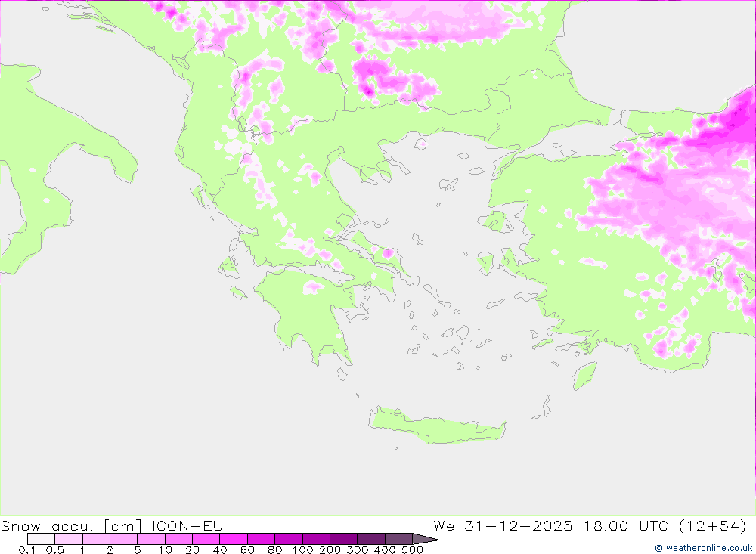This screenshot has width=756, height=554.
Task: Select the 100–200 cm legend swatch
Action: [x=316, y=539]
